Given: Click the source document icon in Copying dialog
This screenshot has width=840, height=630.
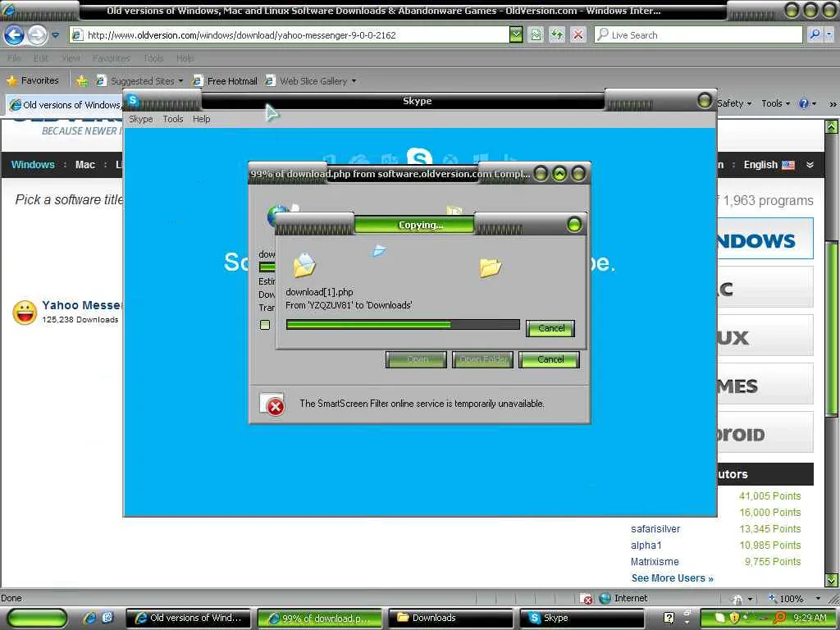Looking at the screenshot, I should pyautogui.click(x=304, y=265).
